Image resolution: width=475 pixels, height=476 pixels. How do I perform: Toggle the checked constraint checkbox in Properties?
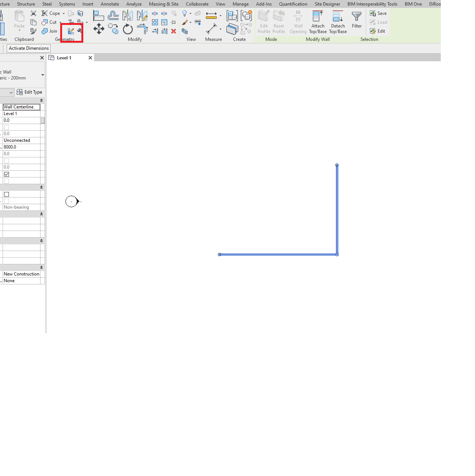coord(6,174)
